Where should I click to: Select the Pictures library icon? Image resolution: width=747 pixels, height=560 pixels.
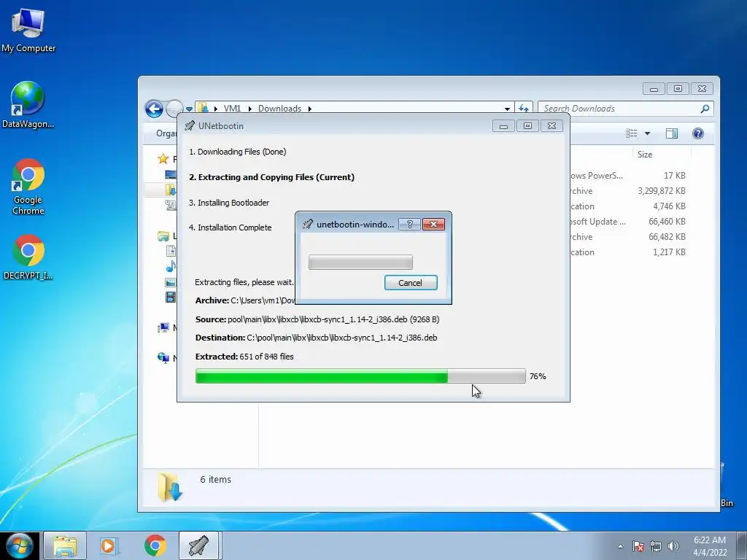pyautogui.click(x=170, y=282)
